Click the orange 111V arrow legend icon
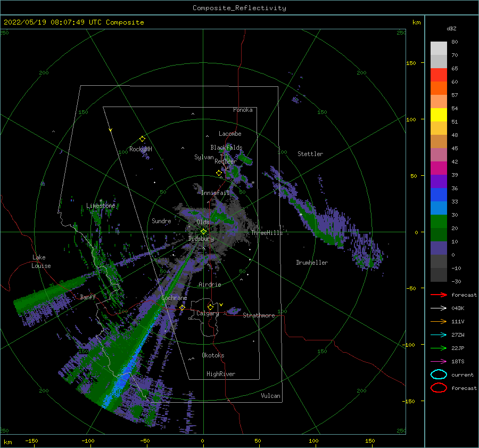The height and width of the screenshot is (448, 479). tap(439, 321)
